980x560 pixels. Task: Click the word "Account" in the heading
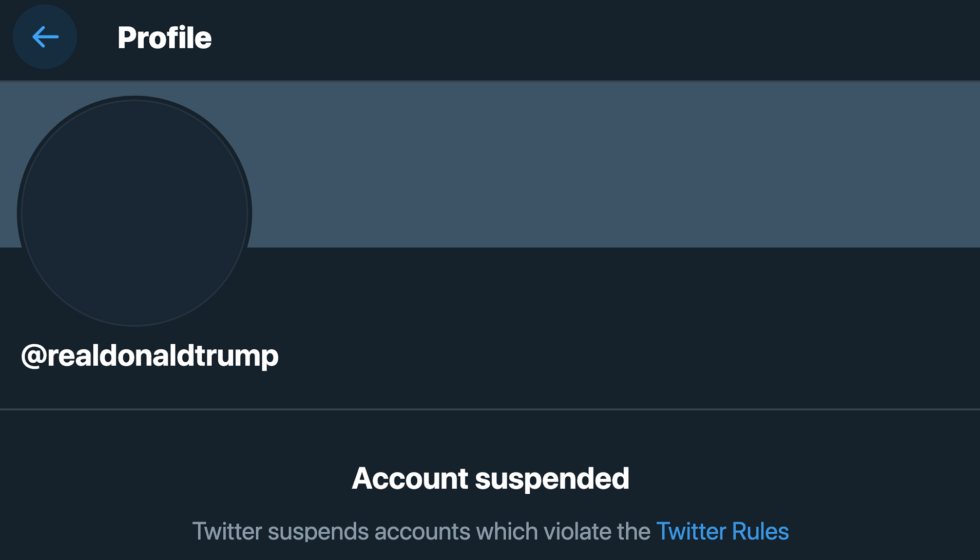point(410,478)
